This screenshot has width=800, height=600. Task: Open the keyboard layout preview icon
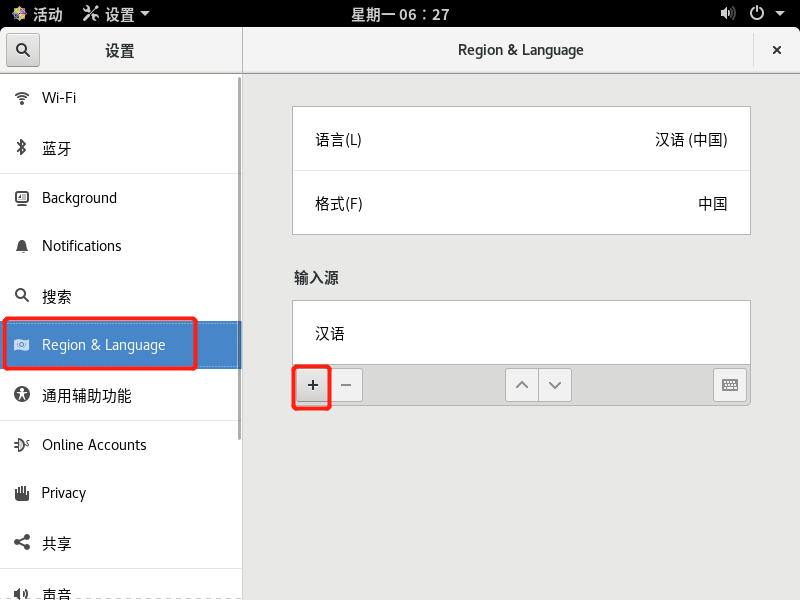click(729, 384)
